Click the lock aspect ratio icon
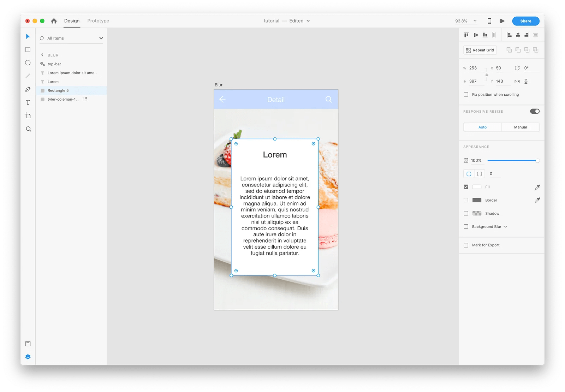The image size is (565, 392). (x=487, y=75)
